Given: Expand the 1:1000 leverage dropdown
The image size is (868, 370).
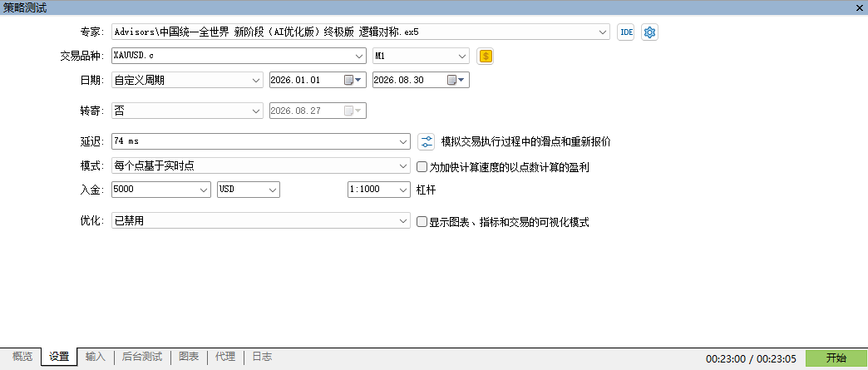Looking at the screenshot, I should 403,190.
